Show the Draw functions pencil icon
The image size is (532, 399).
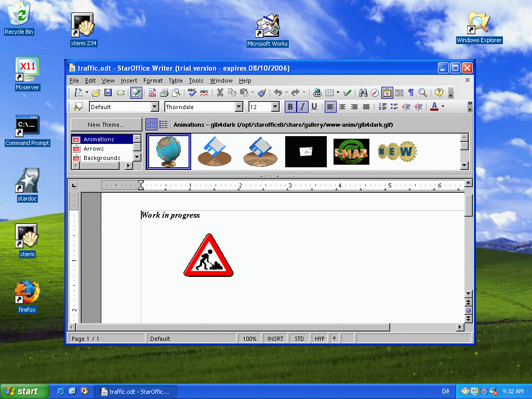347,92
